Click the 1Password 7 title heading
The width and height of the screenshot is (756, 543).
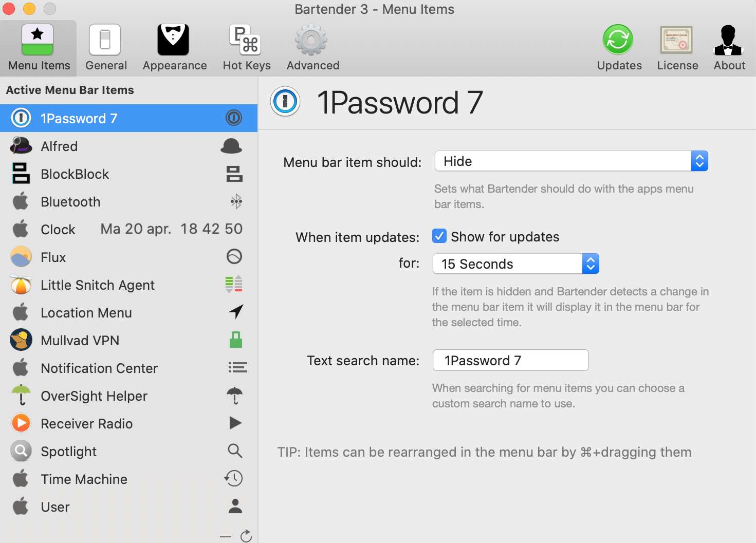click(x=400, y=102)
